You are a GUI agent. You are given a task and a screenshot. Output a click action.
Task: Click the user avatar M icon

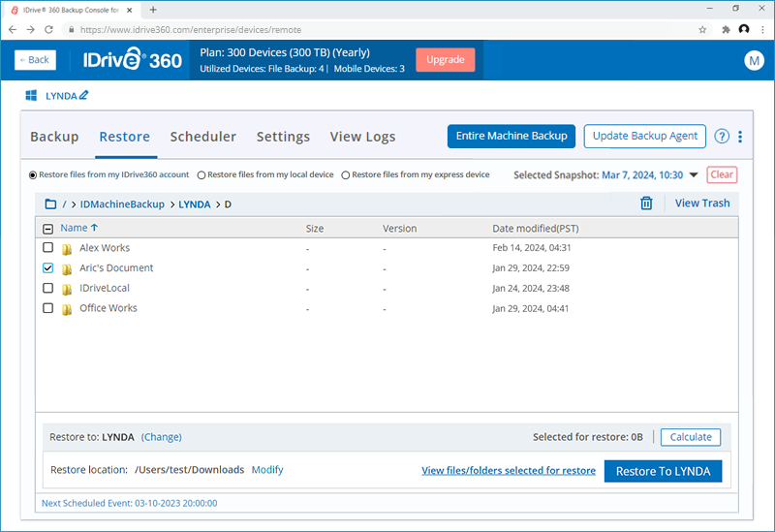754,60
